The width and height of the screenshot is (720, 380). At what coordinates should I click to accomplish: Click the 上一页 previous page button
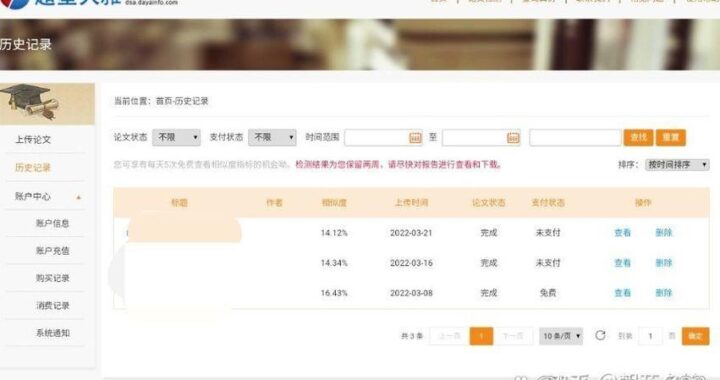point(449,336)
